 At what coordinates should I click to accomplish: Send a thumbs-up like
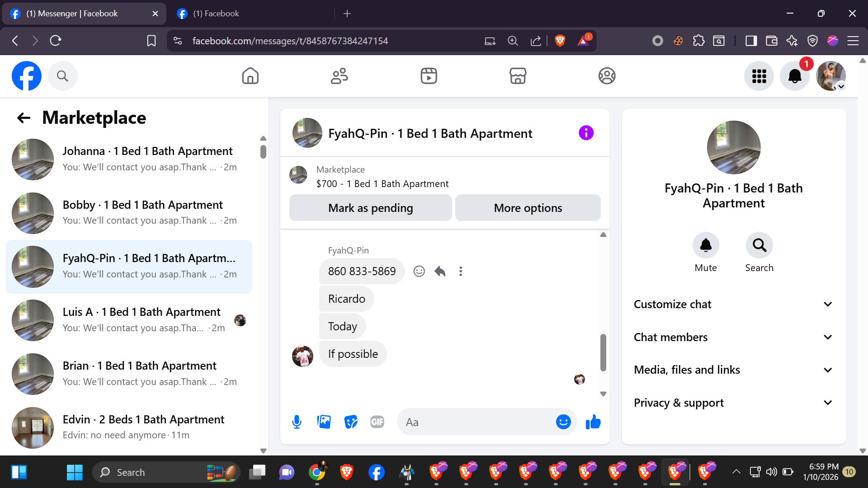pyautogui.click(x=593, y=422)
